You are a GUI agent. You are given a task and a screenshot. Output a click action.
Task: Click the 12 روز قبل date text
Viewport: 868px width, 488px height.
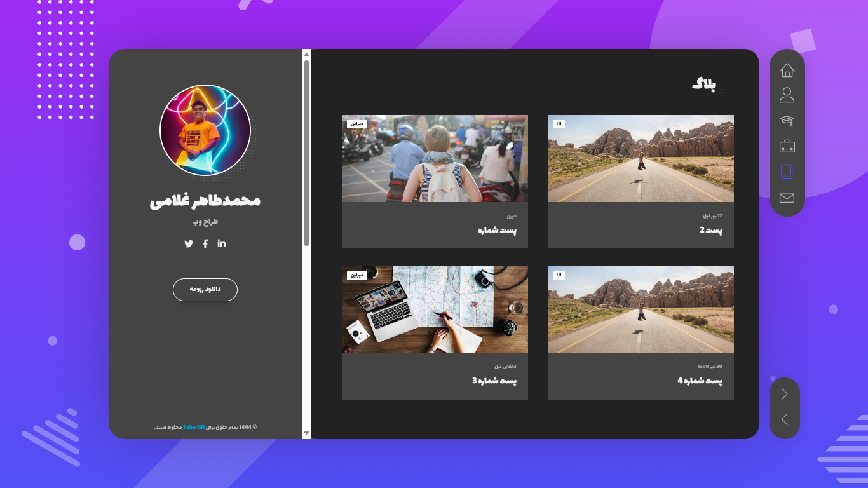coord(712,216)
